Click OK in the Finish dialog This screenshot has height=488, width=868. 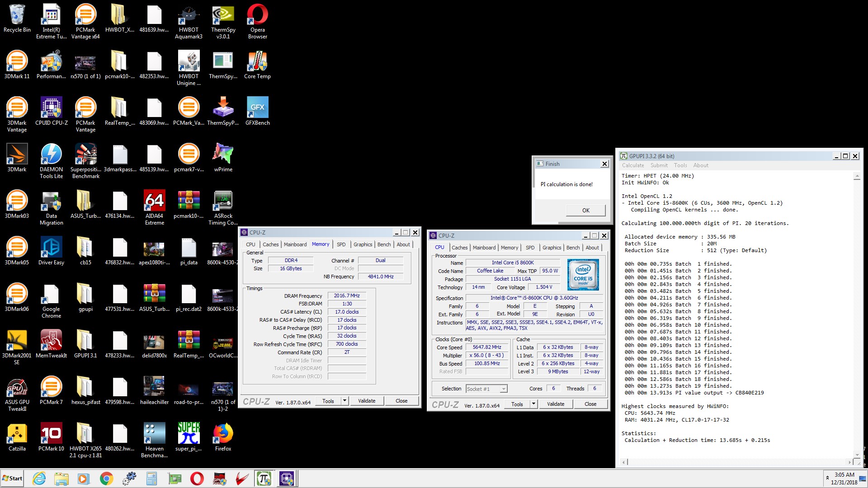[x=585, y=210]
